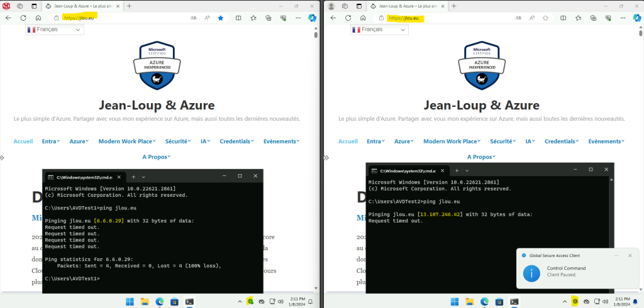Expand collapsed sidebar chevrons in AVDTest2 page

pos(326,158)
